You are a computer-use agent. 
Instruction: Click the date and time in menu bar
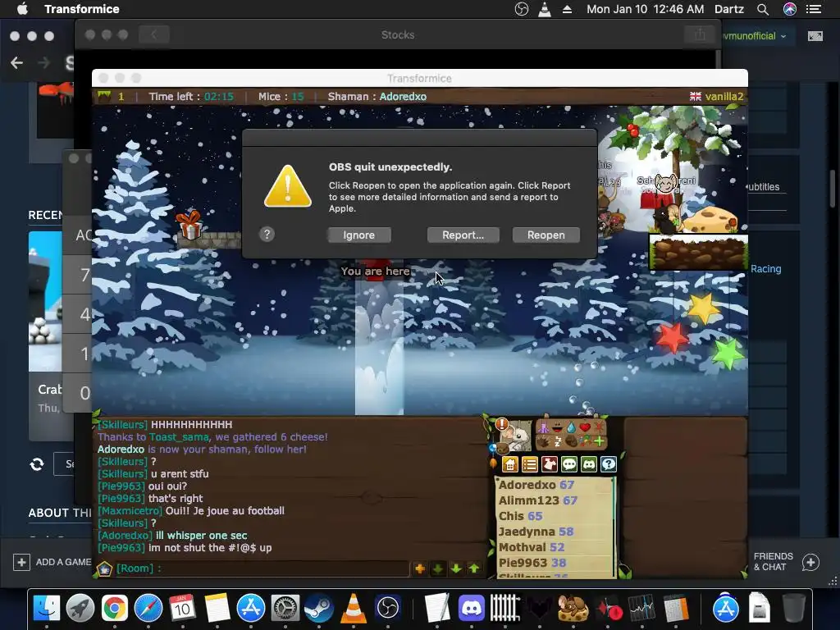pyautogui.click(x=645, y=9)
